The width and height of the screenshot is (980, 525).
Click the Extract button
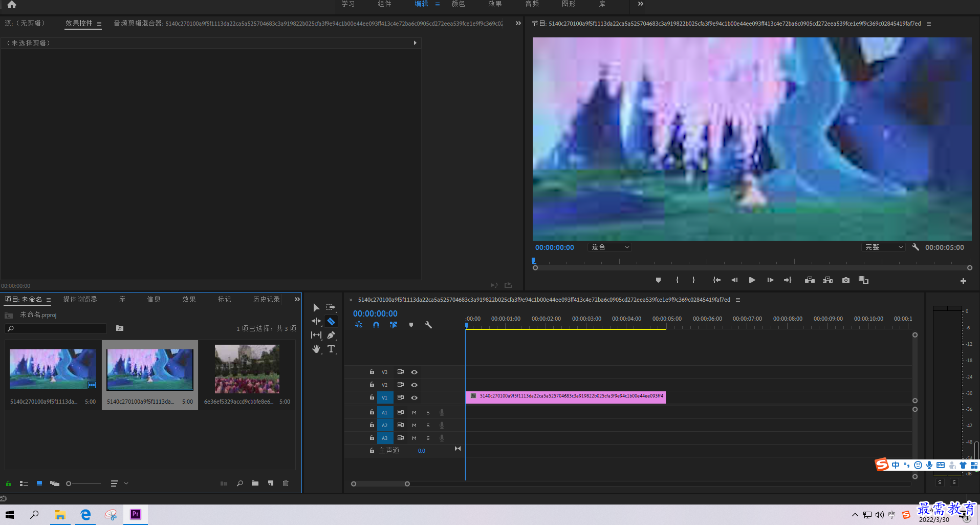827,280
